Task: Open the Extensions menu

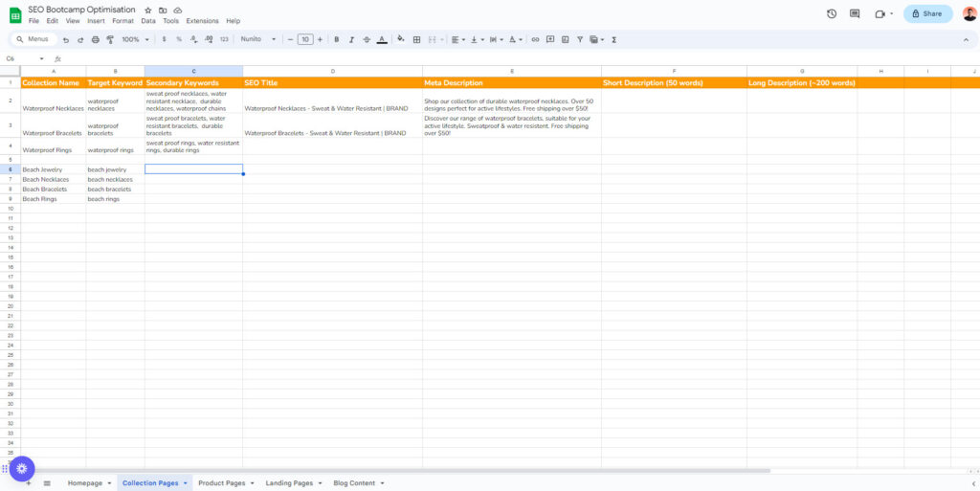Action: tap(202, 21)
